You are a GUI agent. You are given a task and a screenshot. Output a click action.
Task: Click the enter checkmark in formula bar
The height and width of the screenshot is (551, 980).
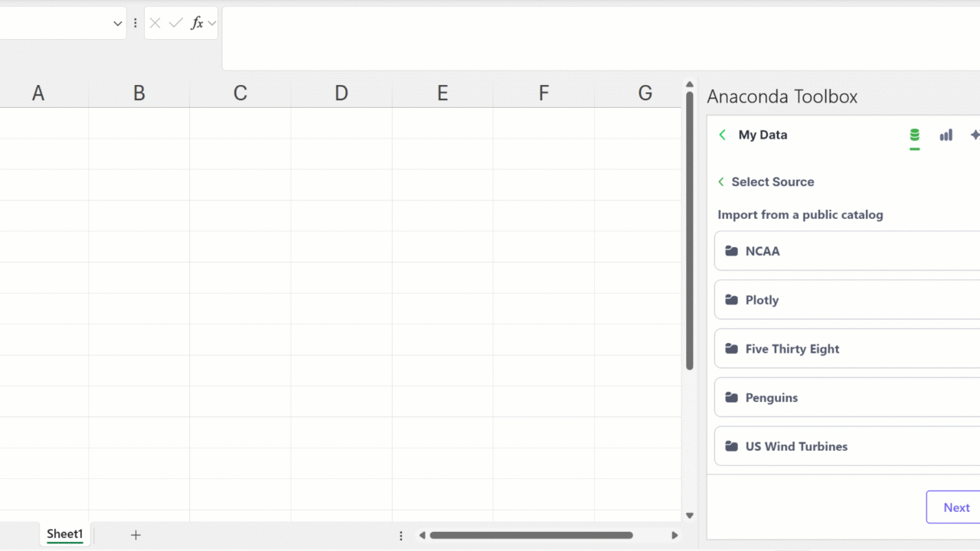(x=176, y=24)
